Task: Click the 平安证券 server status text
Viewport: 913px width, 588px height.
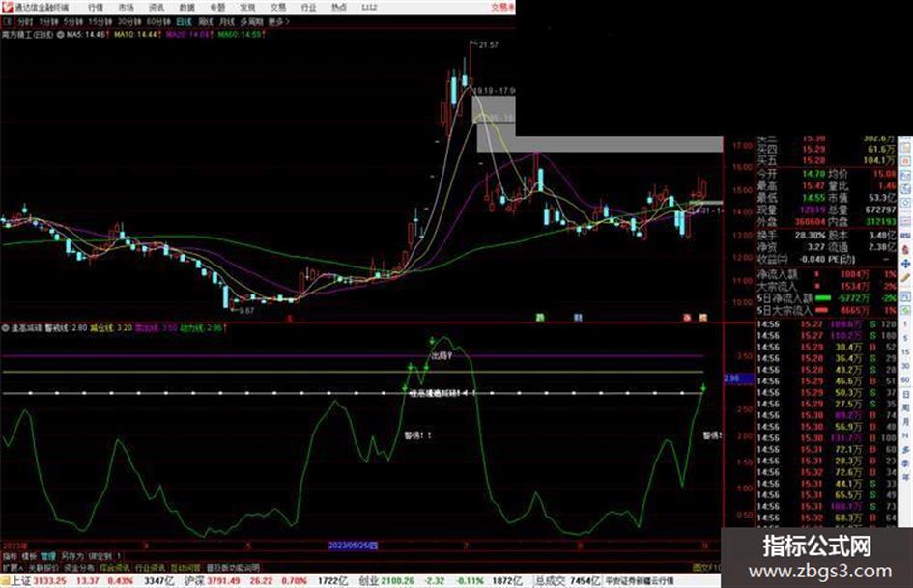Action: coord(640,581)
